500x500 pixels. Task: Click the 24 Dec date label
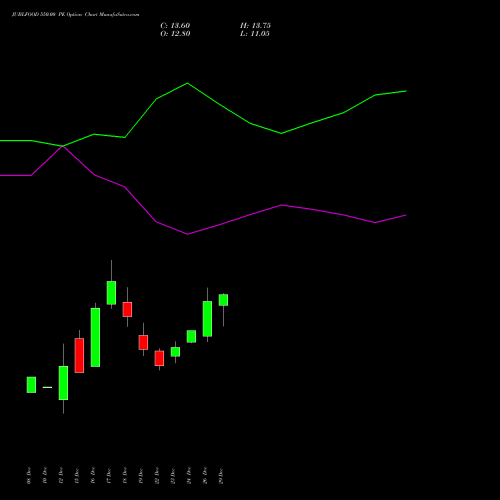[x=189, y=476]
